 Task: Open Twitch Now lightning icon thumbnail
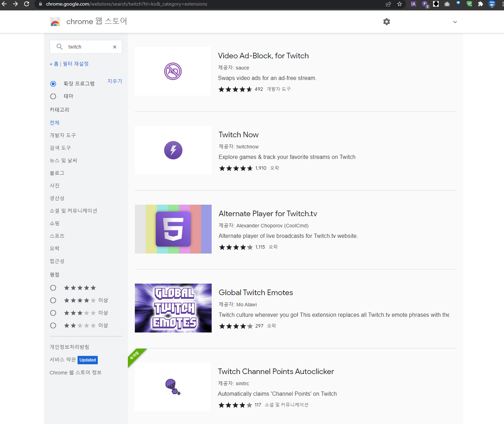point(173,150)
